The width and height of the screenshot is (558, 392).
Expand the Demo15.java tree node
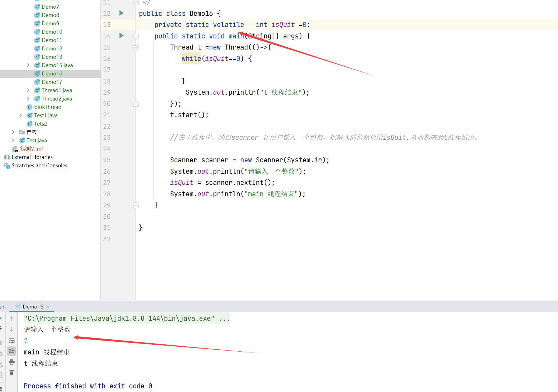pyautogui.click(x=28, y=65)
